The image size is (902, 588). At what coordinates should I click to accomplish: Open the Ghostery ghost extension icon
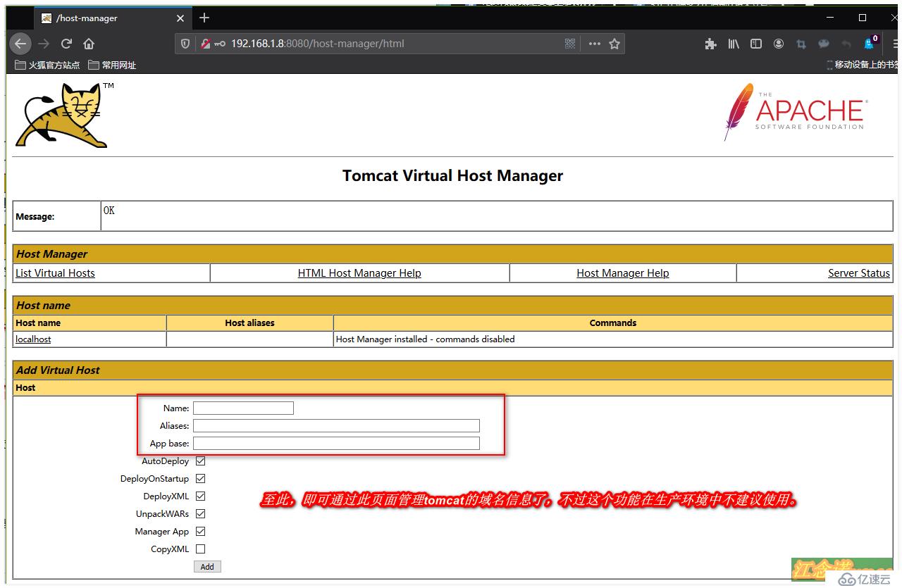pos(870,43)
